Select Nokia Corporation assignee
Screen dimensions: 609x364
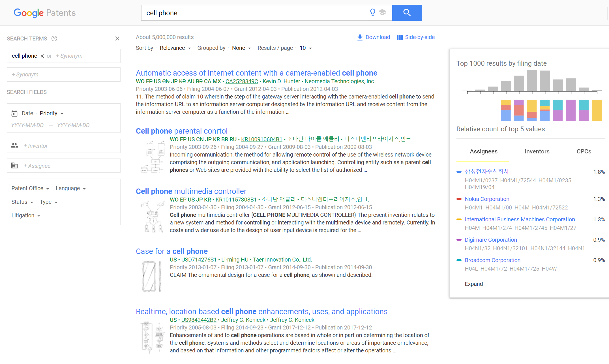[487, 199]
